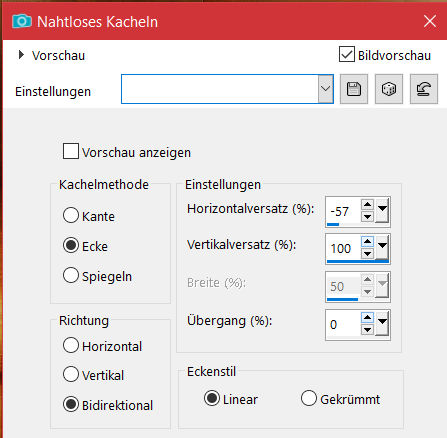
Task: Click the Eckenstil group title
Action: [211, 372]
